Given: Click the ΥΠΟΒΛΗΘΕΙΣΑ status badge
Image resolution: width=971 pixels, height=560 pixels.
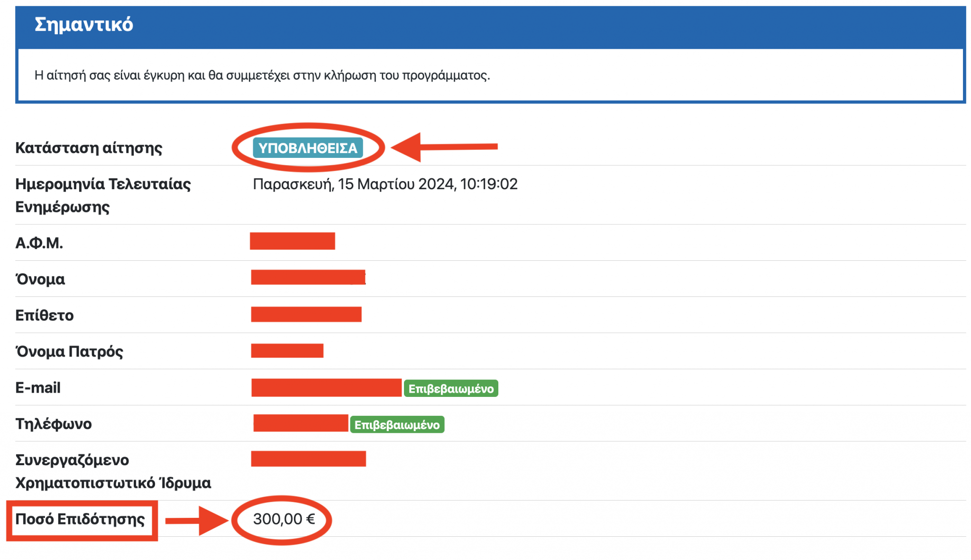Looking at the screenshot, I should 308,148.
